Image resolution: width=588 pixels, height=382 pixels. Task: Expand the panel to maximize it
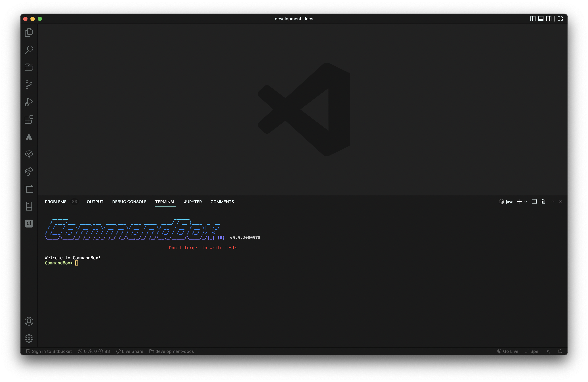tap(553, 202)
